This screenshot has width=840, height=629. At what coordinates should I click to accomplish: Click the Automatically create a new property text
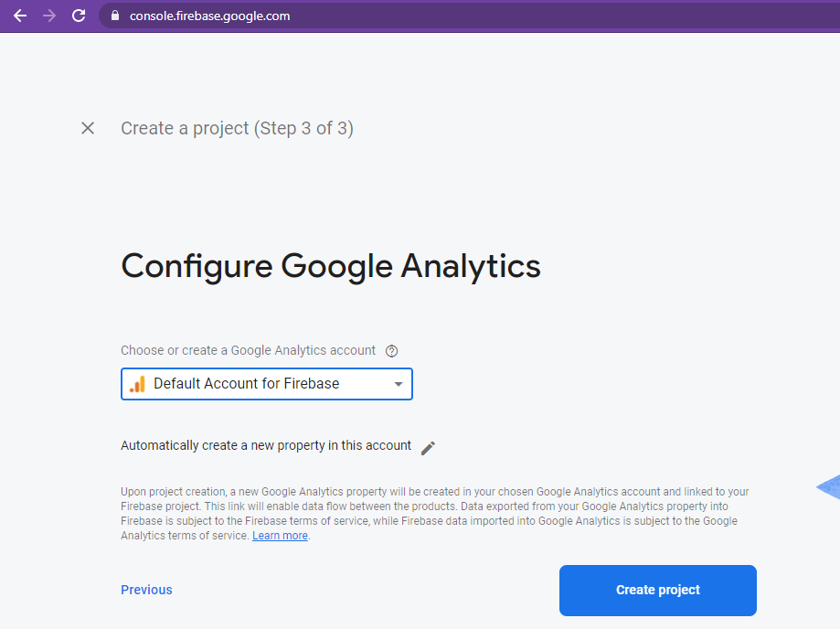[x=266, y=445]
